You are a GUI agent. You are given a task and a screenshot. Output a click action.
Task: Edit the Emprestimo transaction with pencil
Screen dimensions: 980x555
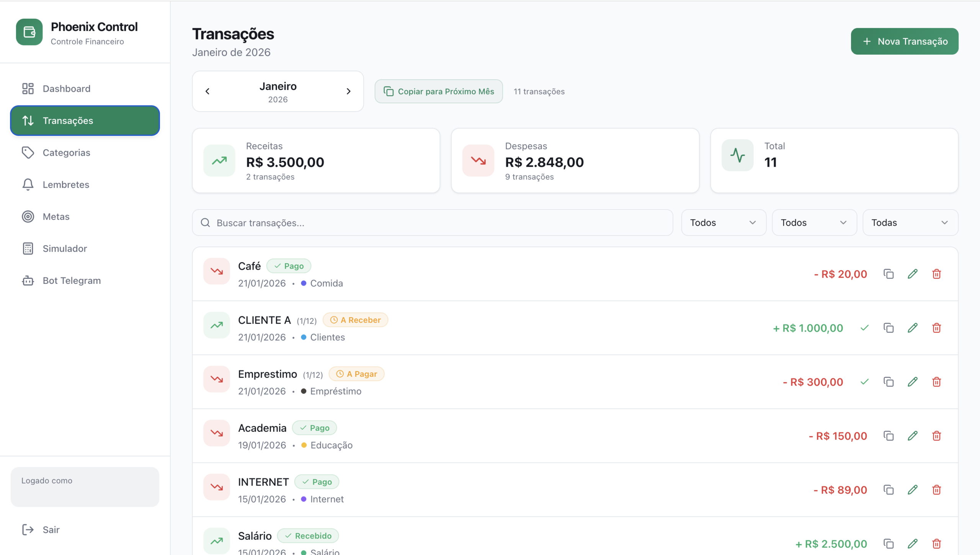point(913,382)
